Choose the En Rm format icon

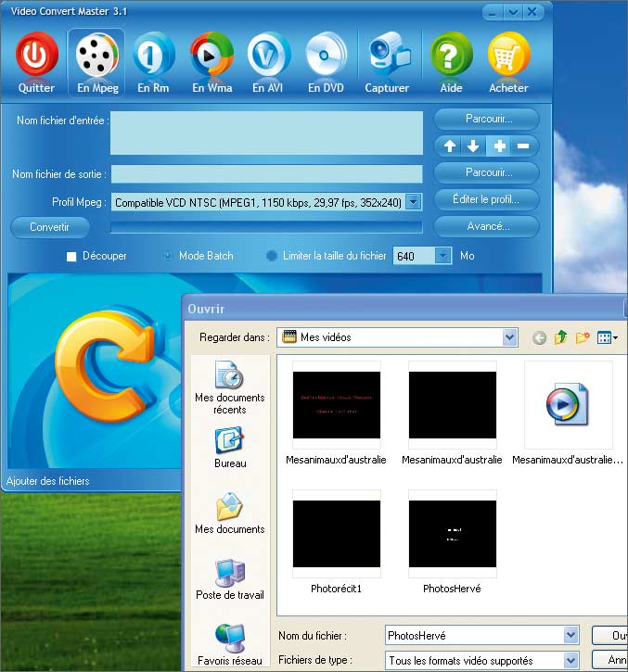[153, 56]
